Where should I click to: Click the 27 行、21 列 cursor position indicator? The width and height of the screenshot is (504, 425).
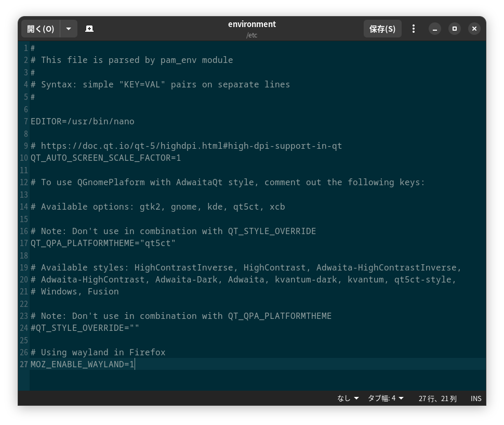point(437,398)
